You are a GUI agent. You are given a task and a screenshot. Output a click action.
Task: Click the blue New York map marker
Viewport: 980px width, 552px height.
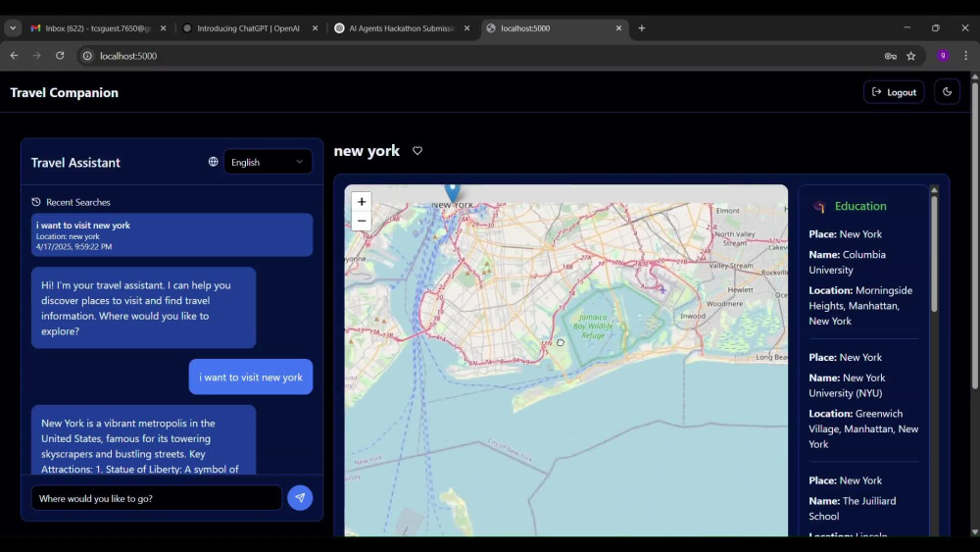[452, 192]
